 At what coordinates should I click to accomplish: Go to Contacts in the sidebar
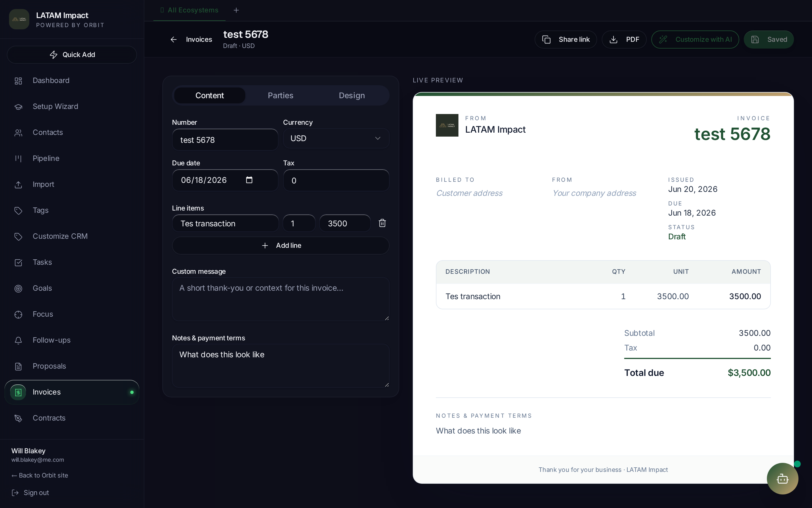tap(72, 132)
